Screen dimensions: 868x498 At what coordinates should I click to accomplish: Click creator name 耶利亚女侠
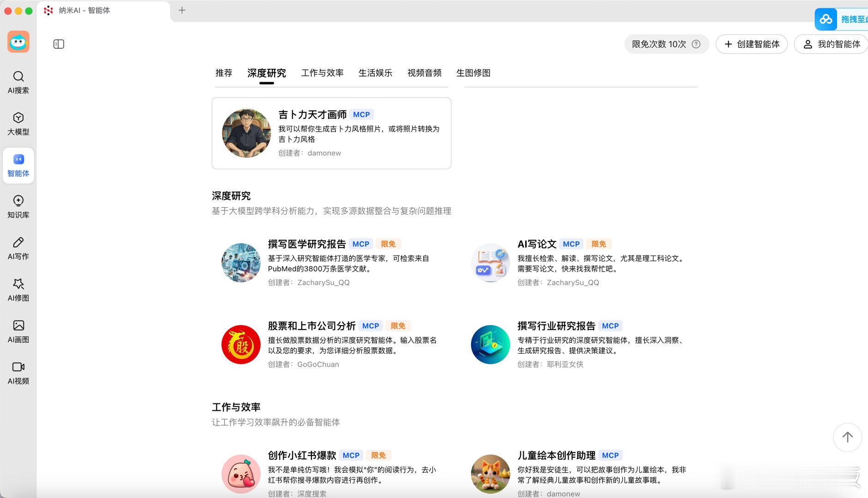[x=565, y=364]
